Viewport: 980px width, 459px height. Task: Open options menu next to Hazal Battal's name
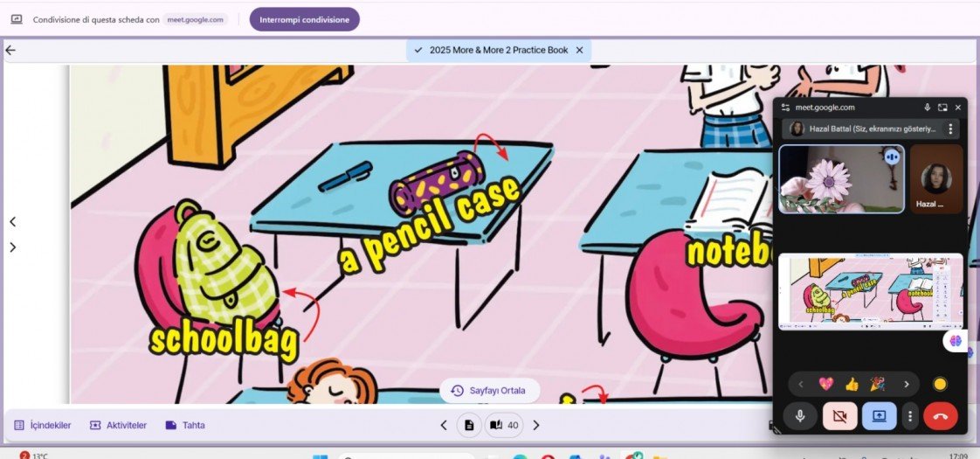tap(950, 129)
